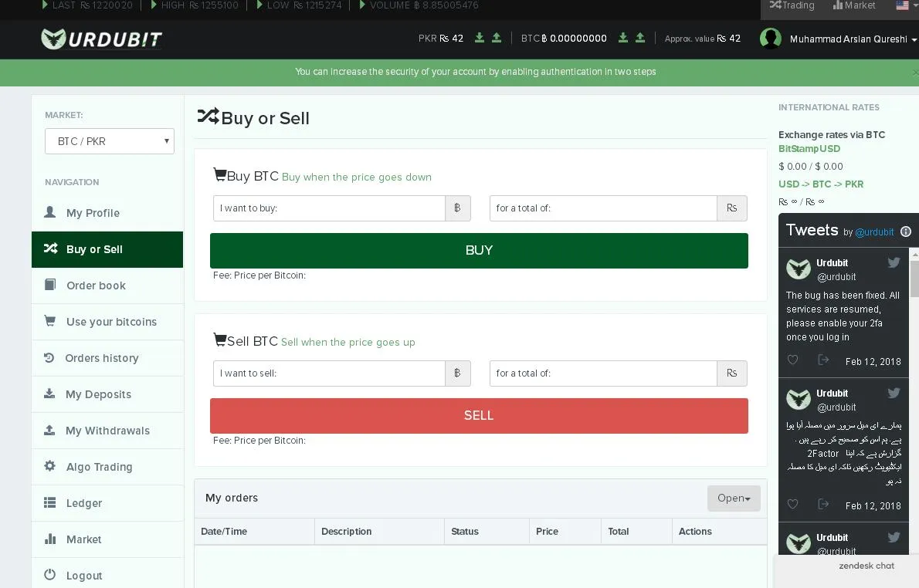Click BTC withdraw upload arrow icon
919x588 pixels.
click(640, 38)
